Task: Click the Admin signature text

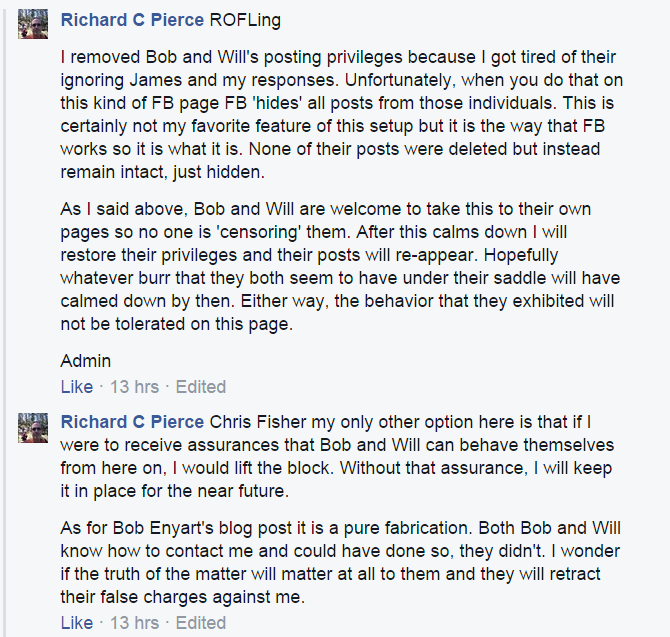Action: (85, 361)
